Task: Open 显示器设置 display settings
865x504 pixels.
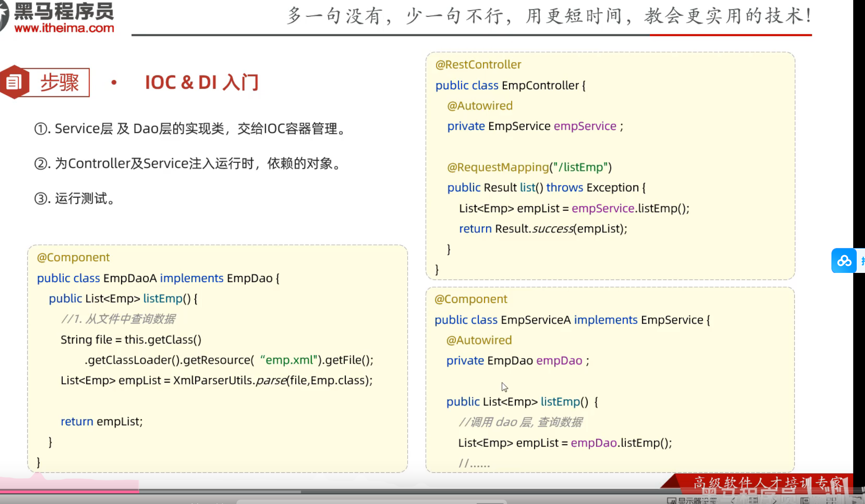Action: click(x=697, y=501)
